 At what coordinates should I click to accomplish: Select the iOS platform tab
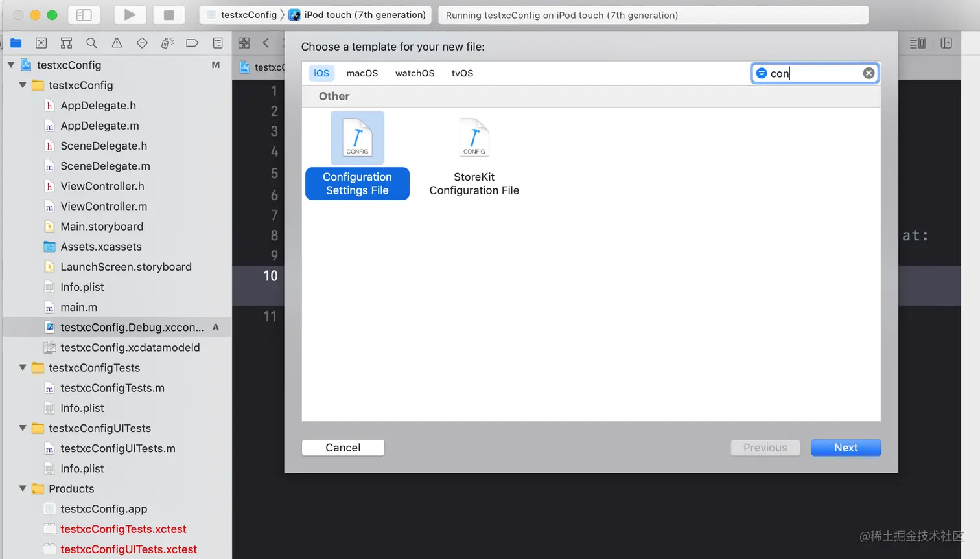[321, 73]
